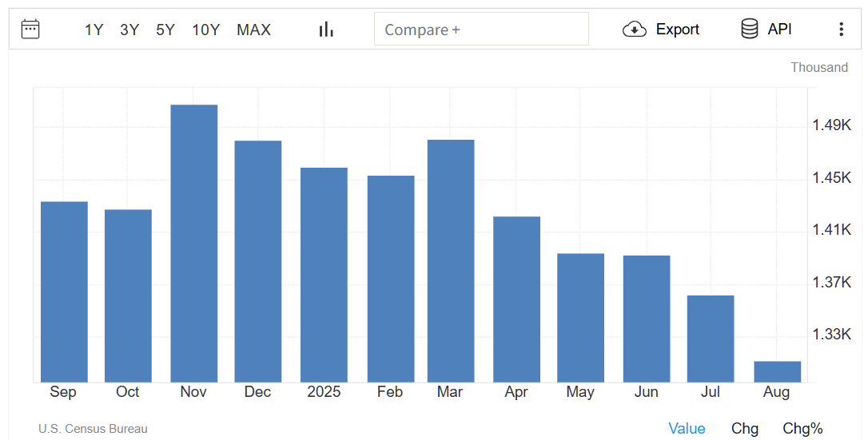Open the three-dot more options menu
868x440 pixels.
(x=841, y=30)
